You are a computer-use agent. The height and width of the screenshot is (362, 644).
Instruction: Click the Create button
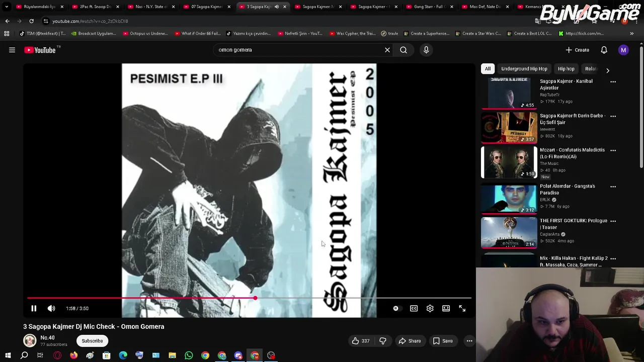click(x=577, y=50)
